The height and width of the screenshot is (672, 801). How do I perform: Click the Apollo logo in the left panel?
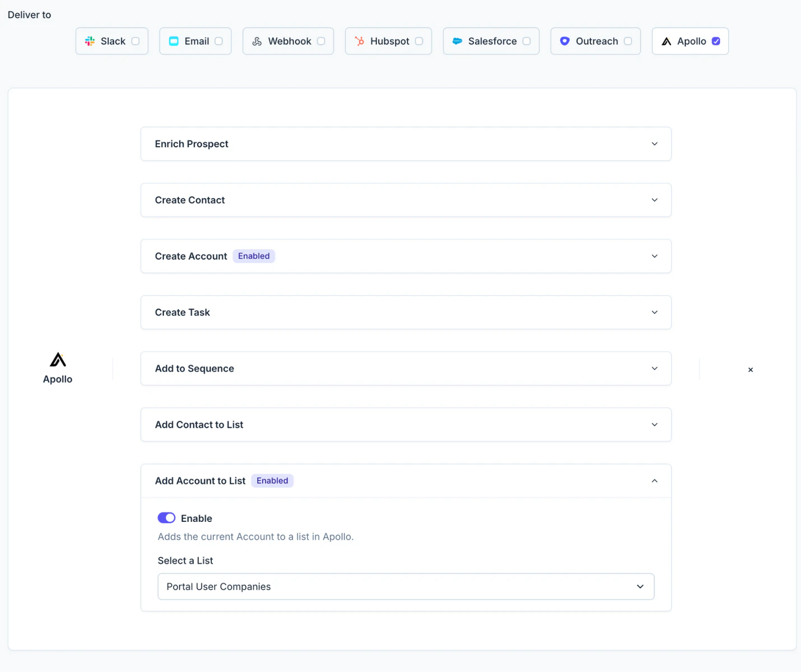(x=58, y=360)
